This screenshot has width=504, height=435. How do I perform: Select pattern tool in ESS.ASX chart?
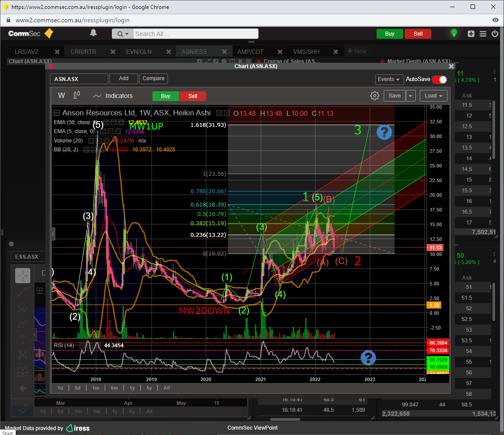click(x=23, y=356)
